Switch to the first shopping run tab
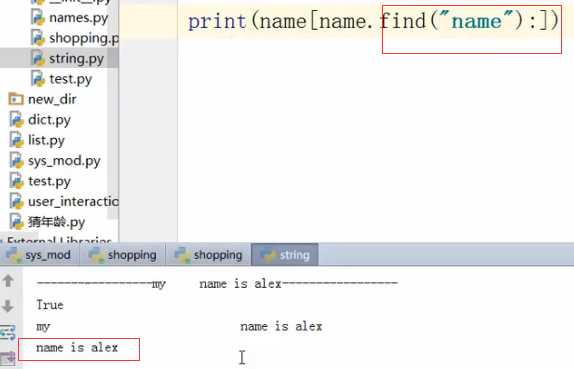The image size is (574, 369). click(122, 255)
